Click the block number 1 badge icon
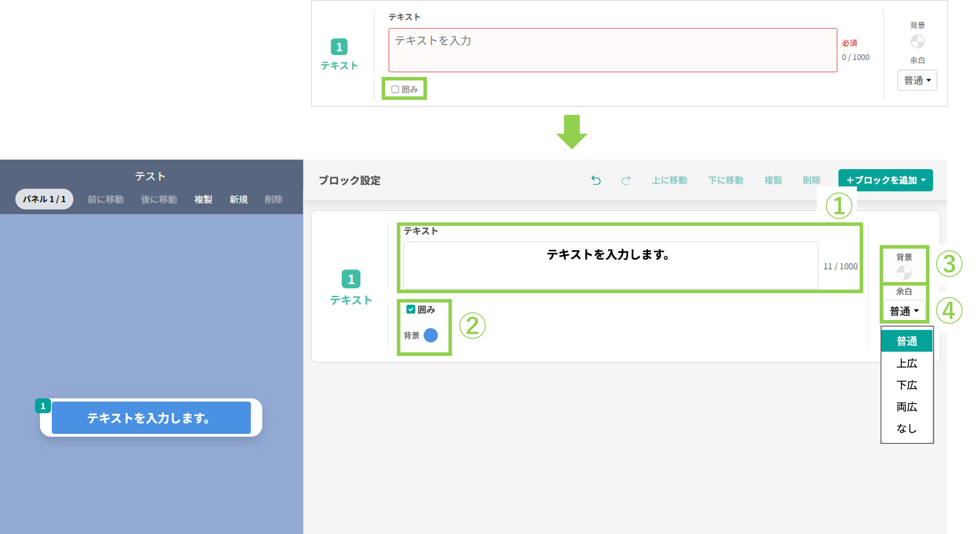980x534 pixels. coord(351,279)
